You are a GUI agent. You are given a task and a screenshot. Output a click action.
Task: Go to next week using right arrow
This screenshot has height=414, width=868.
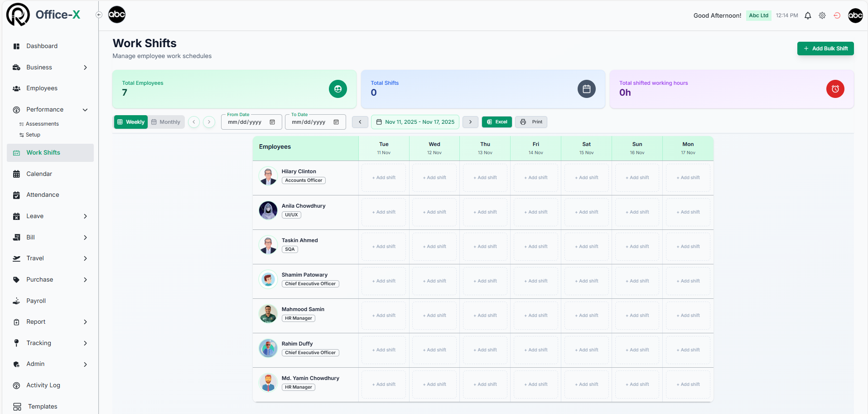[x=470, y=122]
